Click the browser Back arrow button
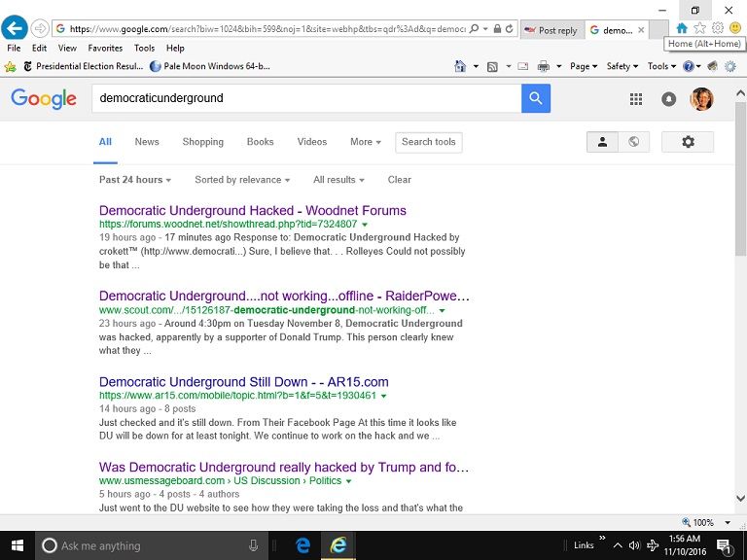 15,28
